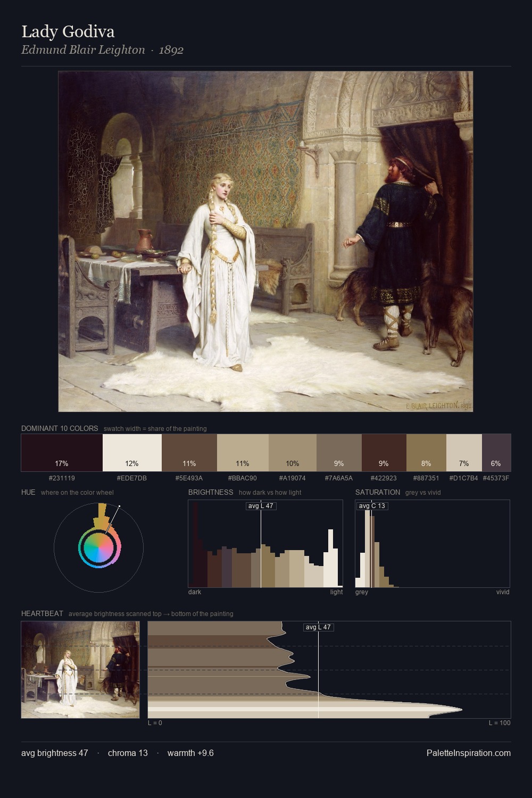Click hex code #EDE7DB label

(x=132, y=478)
